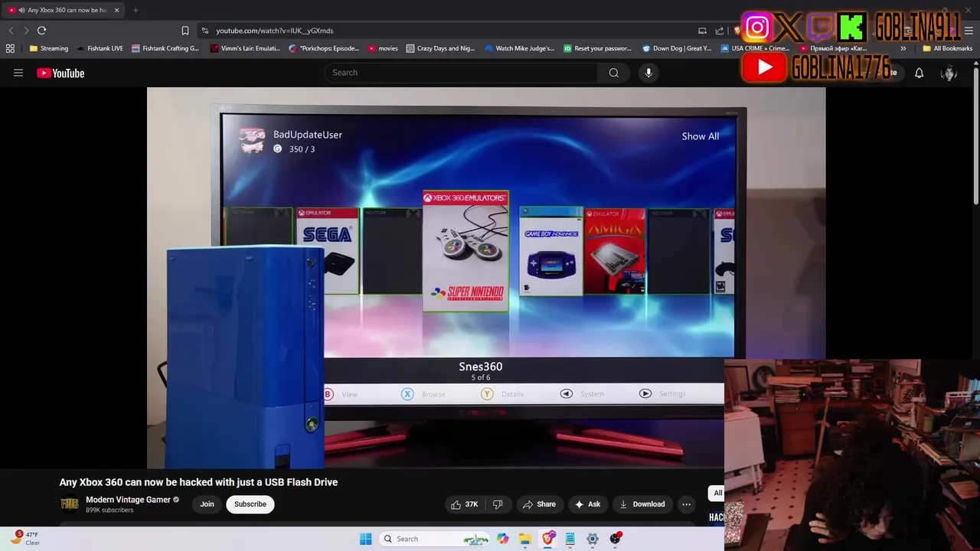Expand the All Bookmarks folder

[947, 48]
